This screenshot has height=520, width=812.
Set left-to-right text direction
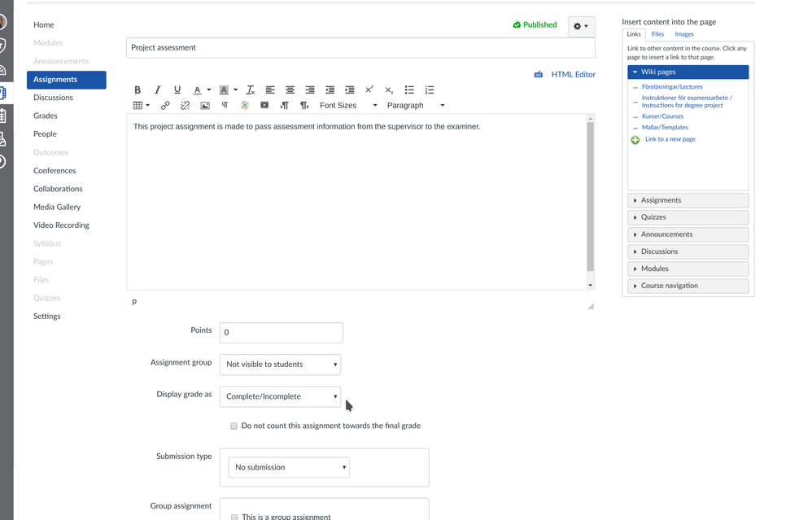(x=284, y=106)
